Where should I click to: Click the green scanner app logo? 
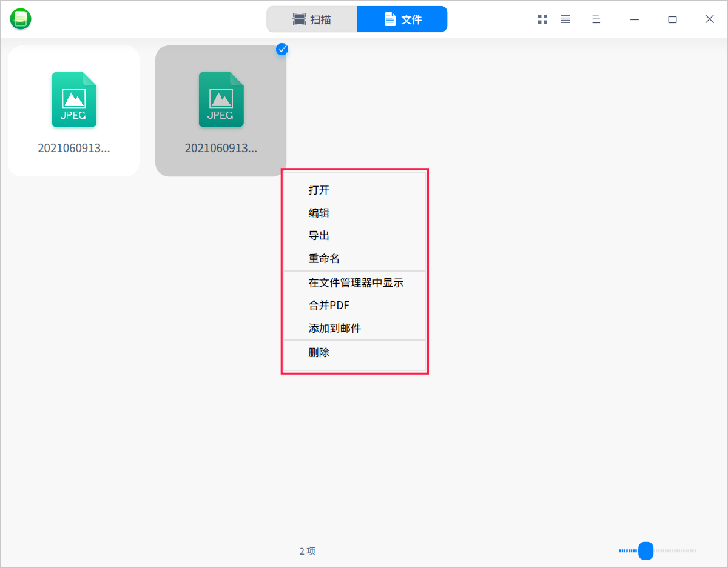point(21,19)
